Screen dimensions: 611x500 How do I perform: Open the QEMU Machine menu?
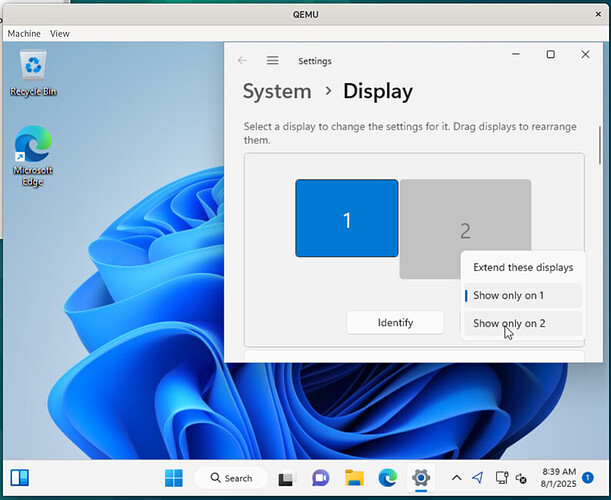click(x=24, y=34)
